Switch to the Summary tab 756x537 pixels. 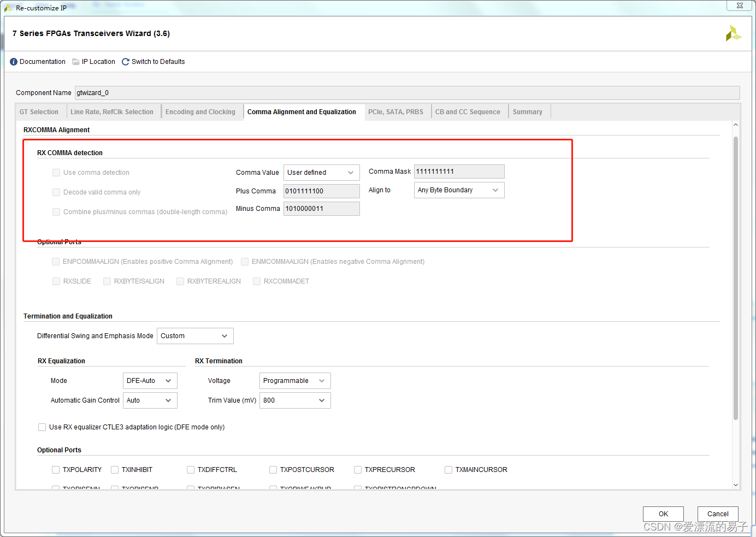(x=528, y=112)
